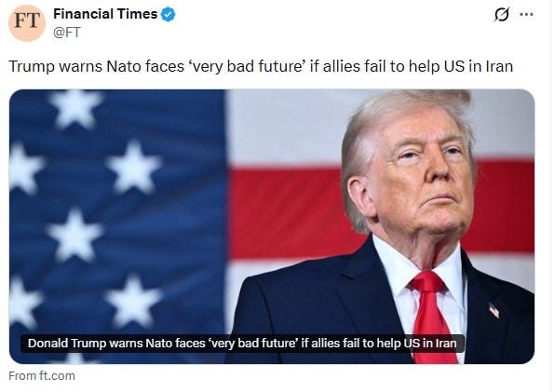555x392 pixels.
Task: Go to ft.com from the card footer
Action: (42, 376)
